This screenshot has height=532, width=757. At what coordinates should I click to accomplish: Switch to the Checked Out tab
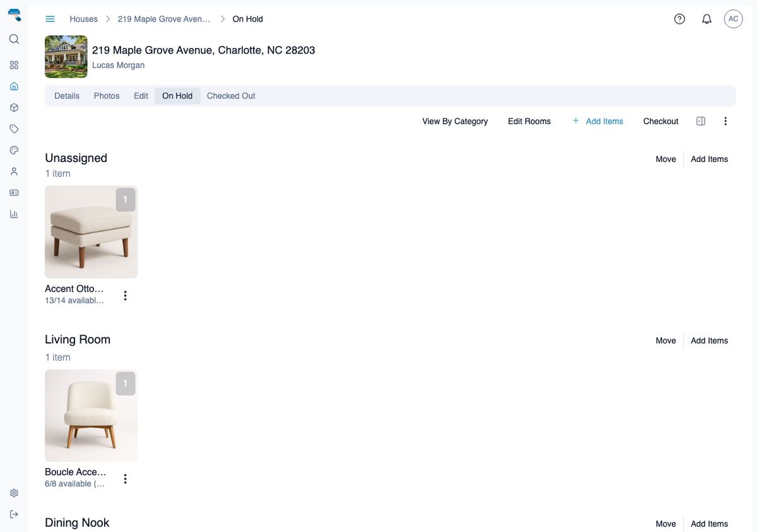click(x=231, y=96)
